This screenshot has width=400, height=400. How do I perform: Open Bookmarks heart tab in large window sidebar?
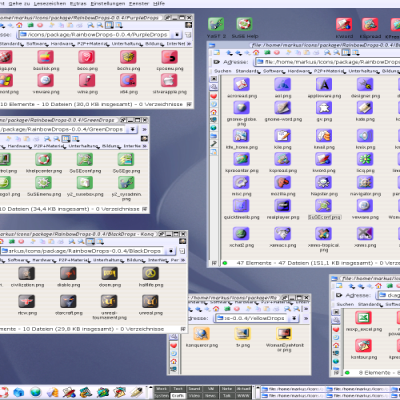point(214,96)
